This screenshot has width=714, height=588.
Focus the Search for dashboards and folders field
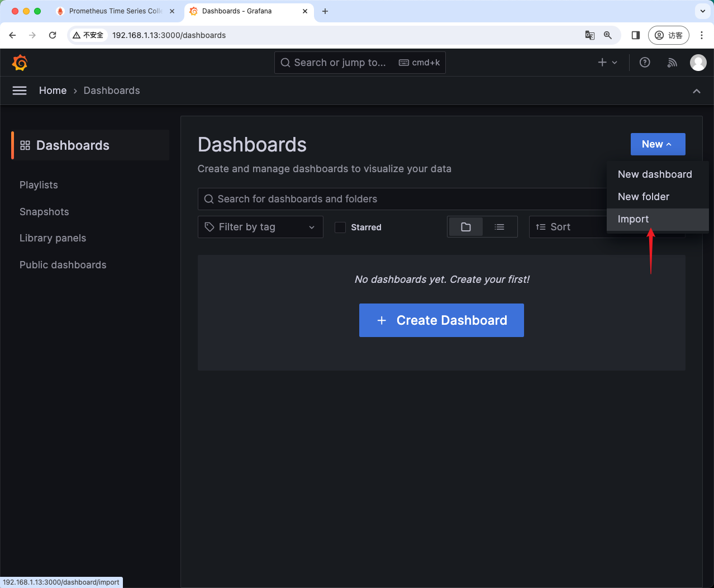pyautogui.click(x=402, y=199)
